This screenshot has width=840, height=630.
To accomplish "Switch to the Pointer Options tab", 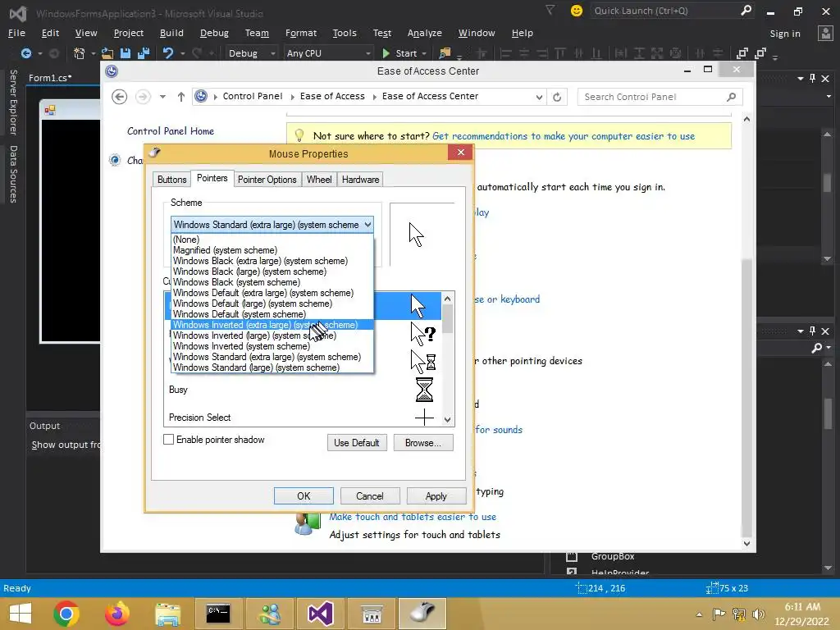I will [x=267, y=180].
